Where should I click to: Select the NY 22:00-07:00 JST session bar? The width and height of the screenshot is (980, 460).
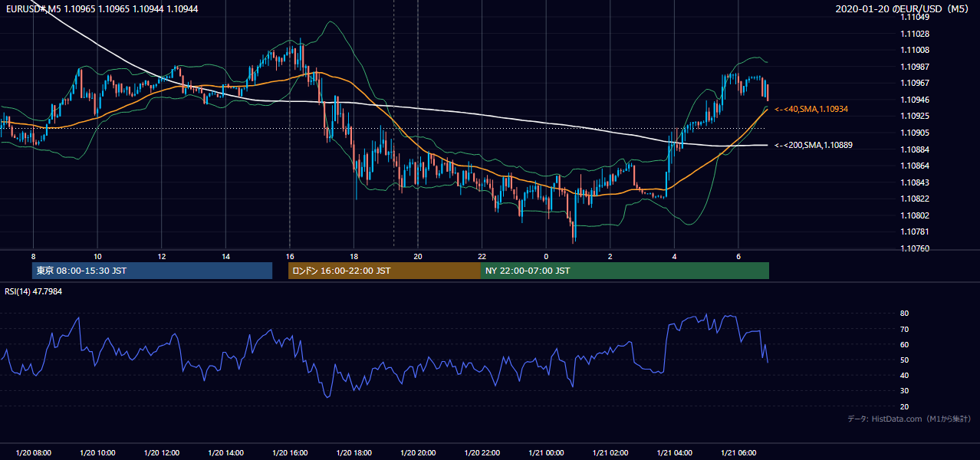pyautogui.click(x=625, y=271)
